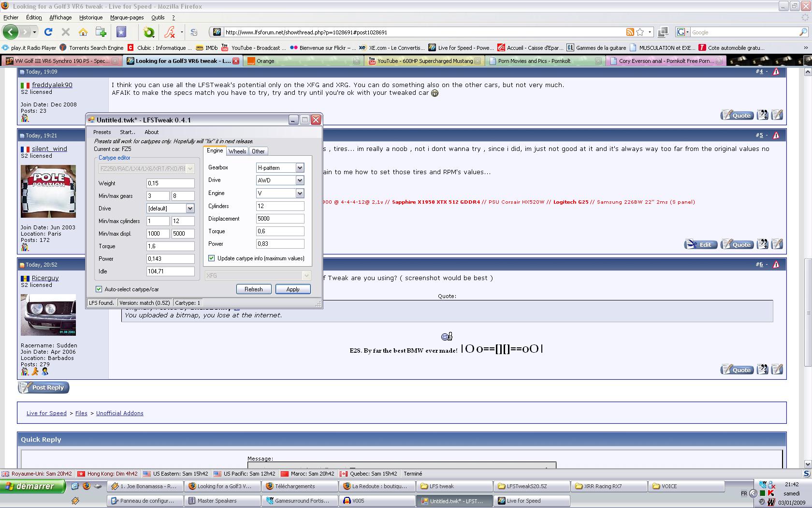812x508 pixels.
Task: Click the RSS feed icon in the address bar
Action: click(630, 32)
